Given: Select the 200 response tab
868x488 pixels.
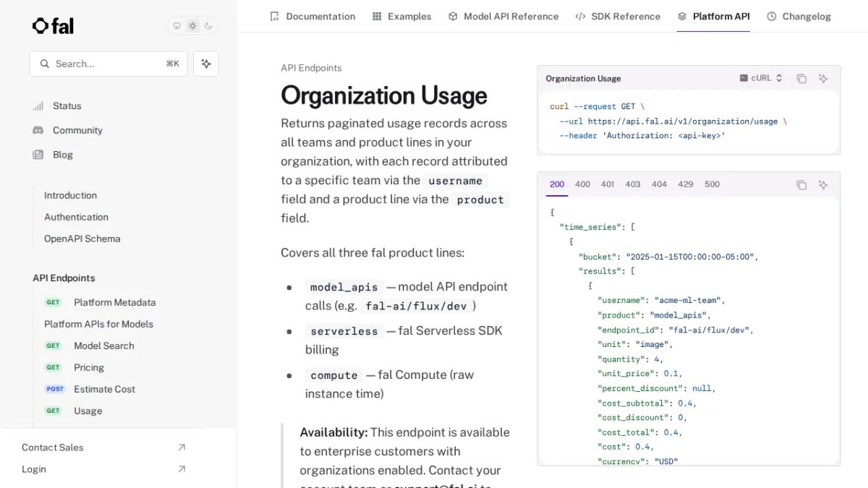Looking at the screenshot, I should coord(557,184).
